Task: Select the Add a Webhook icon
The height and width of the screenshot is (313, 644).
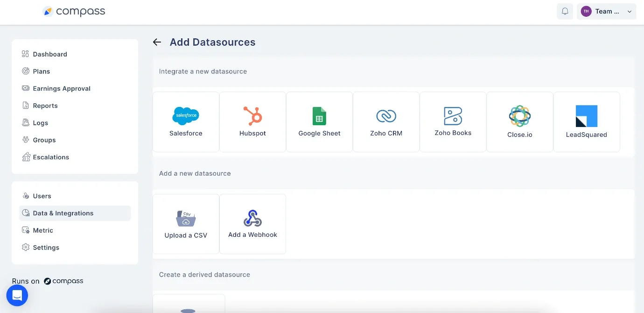Action: 252,218
